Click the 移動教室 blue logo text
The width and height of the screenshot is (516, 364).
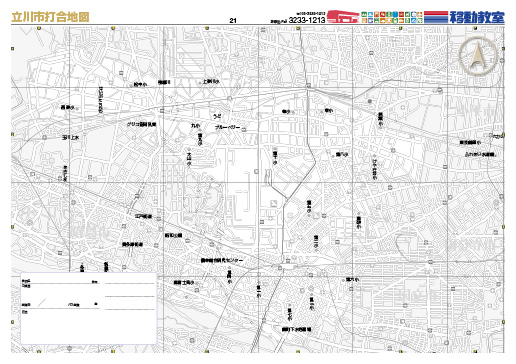477,17
